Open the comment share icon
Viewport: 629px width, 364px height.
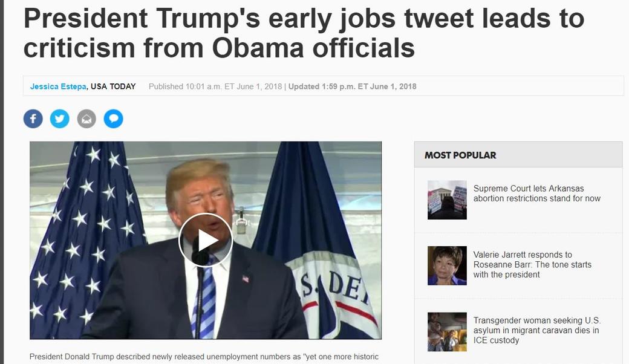113,119
